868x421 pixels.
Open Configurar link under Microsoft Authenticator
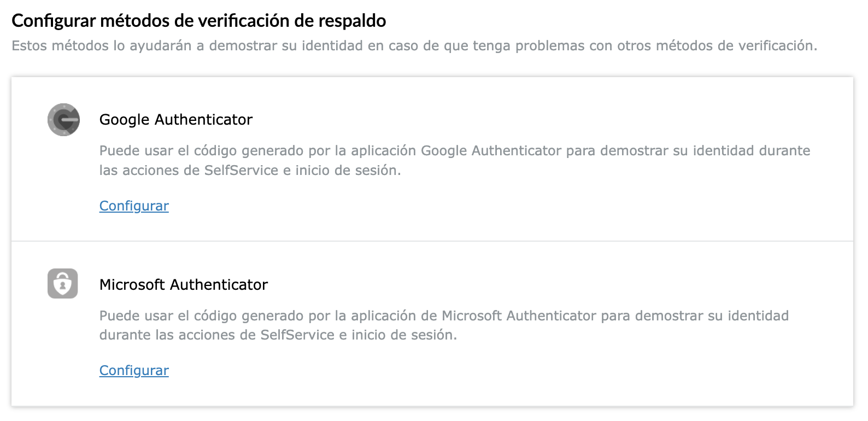click(x=134, y=371)
